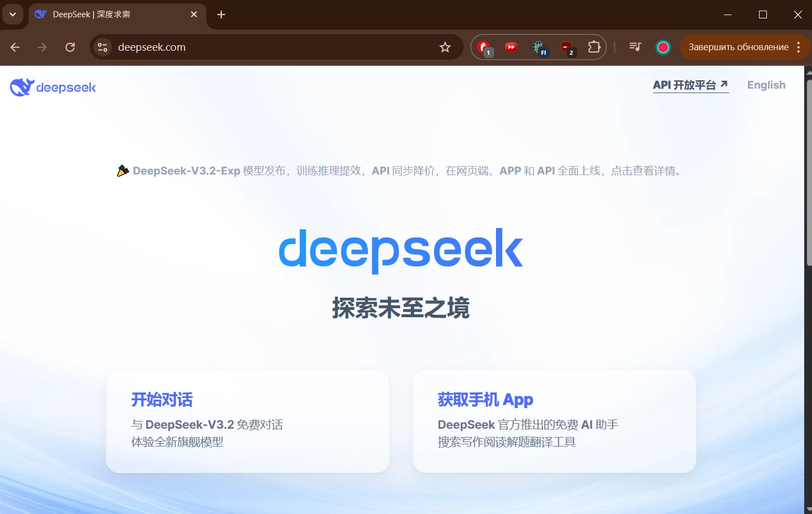This screenshot has height=514, width=812.
Task: Click the red stop-hand extension icon
Action: [x=484, y=47]
